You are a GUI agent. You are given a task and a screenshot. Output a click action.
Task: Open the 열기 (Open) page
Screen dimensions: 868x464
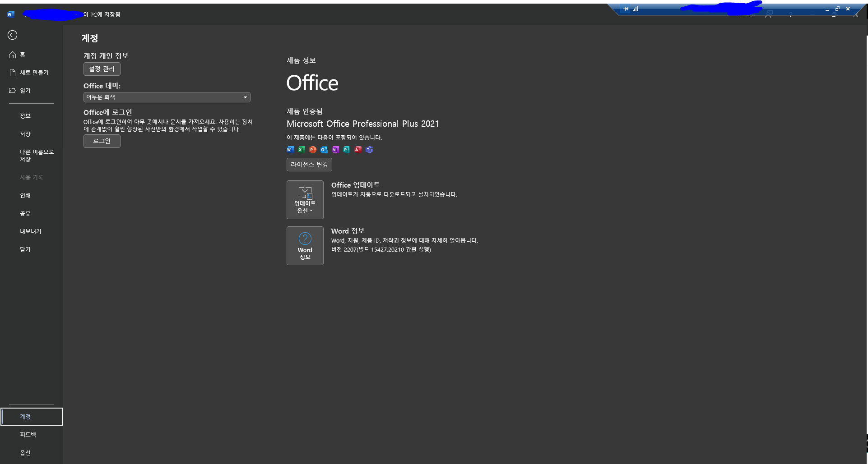pyautogui.click(x=32, y=91)
